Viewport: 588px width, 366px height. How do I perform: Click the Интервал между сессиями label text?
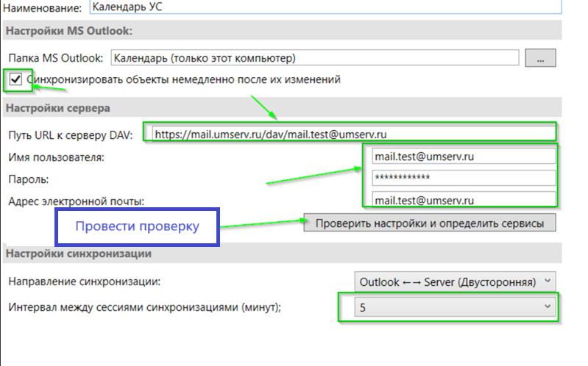pyautogui.click(x=144, y=307)
